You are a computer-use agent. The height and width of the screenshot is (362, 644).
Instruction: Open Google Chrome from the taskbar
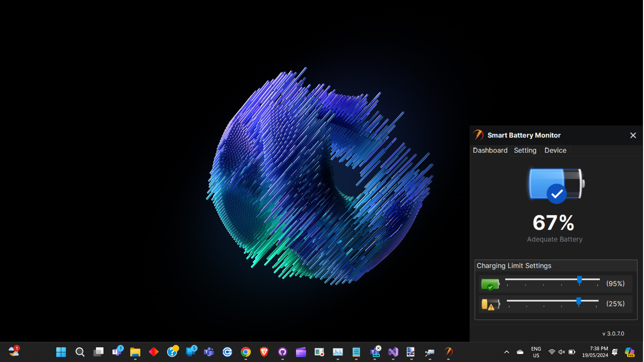click(245, 352)
